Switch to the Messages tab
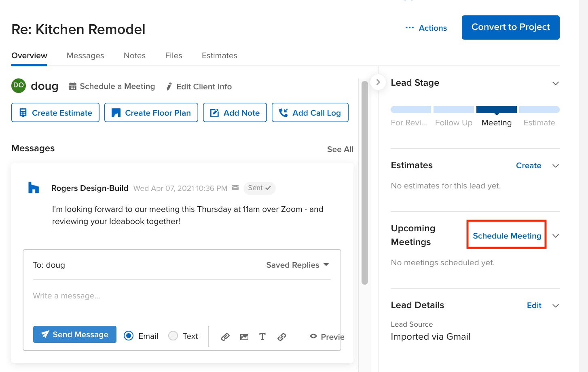The image size is (588, 372). 85,55
